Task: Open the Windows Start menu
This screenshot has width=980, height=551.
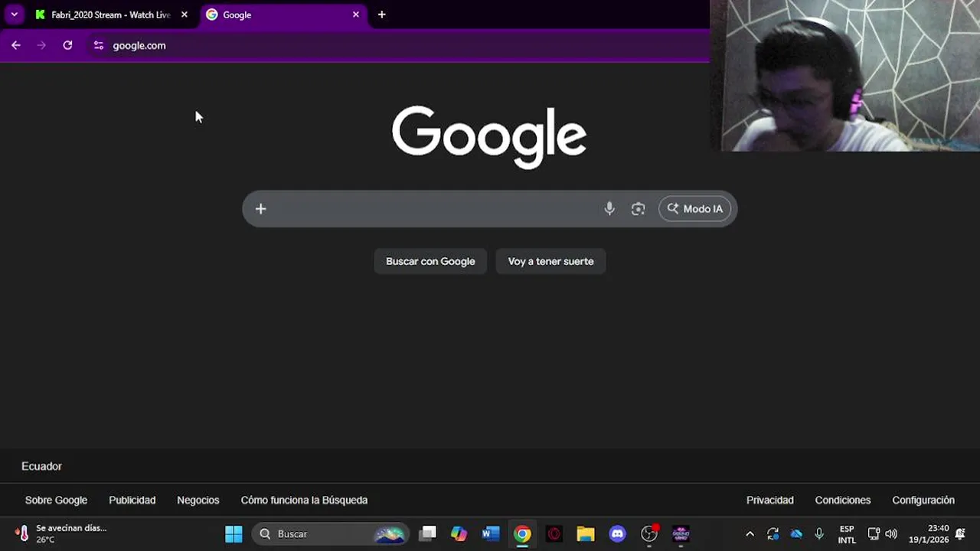Action: coord(234,533)
